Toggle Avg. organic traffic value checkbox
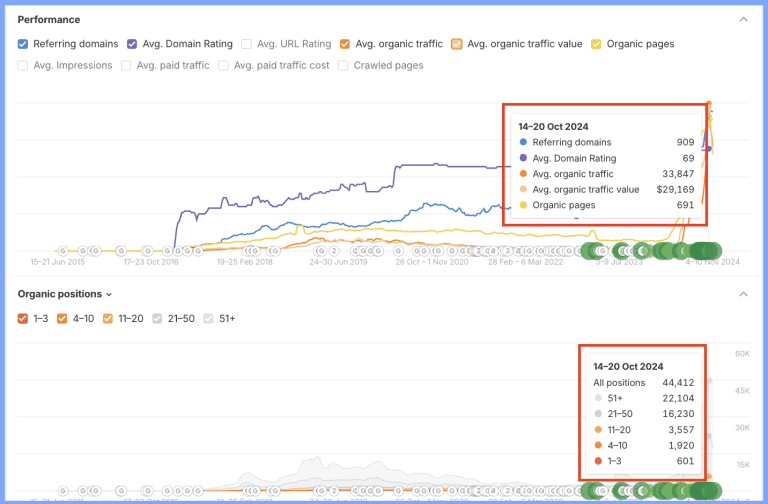Image resolution: width=768 pixels, height=504 pixels. click(x=456, y=44)
